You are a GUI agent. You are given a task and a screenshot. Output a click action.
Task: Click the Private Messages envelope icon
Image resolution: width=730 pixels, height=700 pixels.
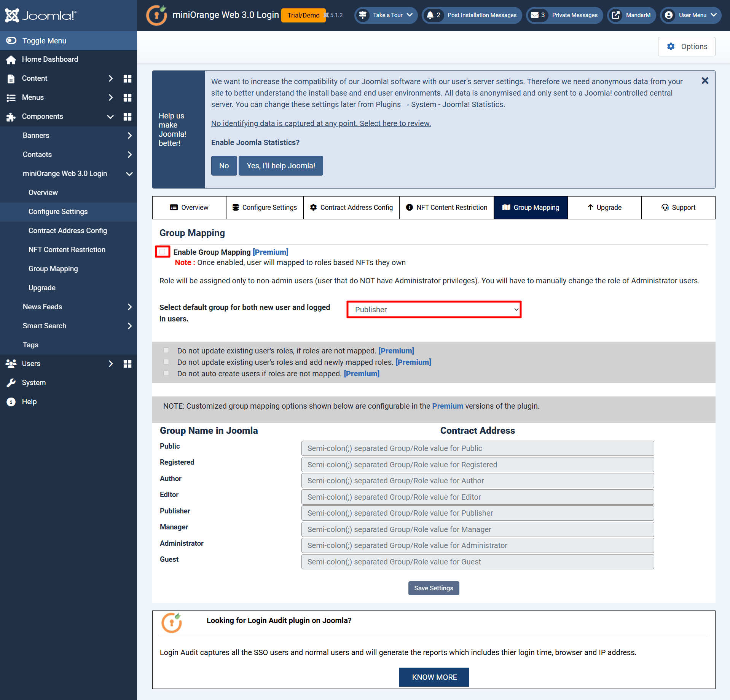[x=535, y=15]
